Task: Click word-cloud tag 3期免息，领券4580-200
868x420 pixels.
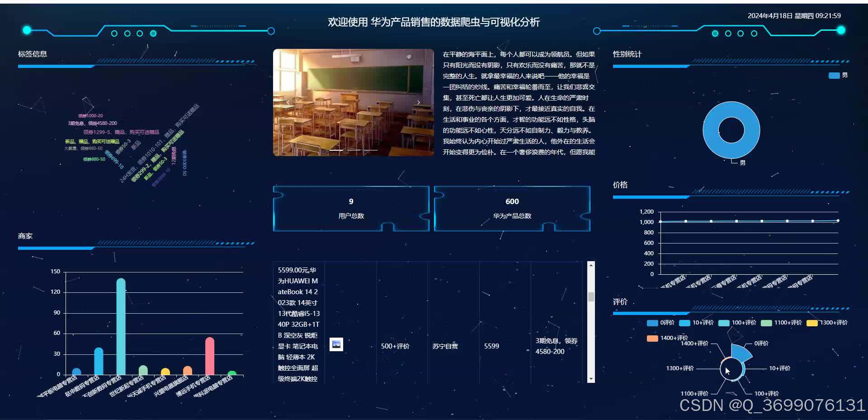Action: [92, 123]
